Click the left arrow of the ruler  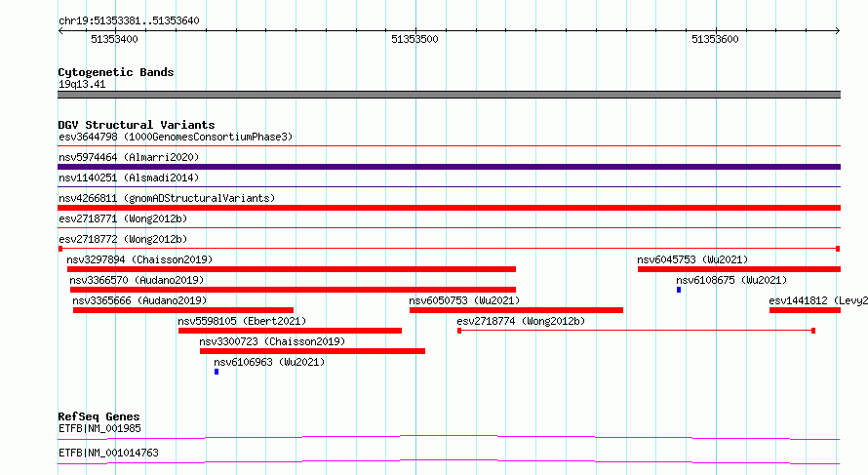[x=60, y=31]
